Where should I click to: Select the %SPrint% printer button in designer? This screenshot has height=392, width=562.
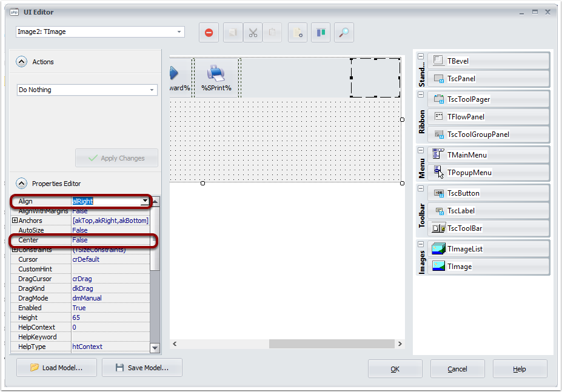[216, 78]
